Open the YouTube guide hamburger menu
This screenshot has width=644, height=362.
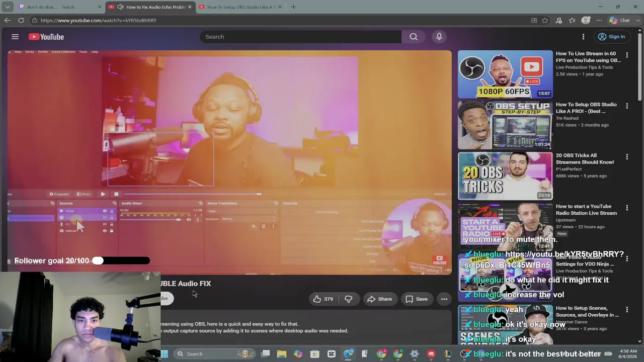pos(15,37)
